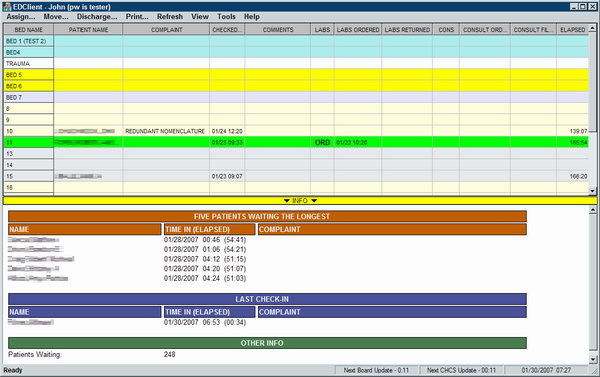Click the EDClient app icon in title bar
The height and width of the screenshot is (377, 600).
pyautogui.click(x=7, y=7)
